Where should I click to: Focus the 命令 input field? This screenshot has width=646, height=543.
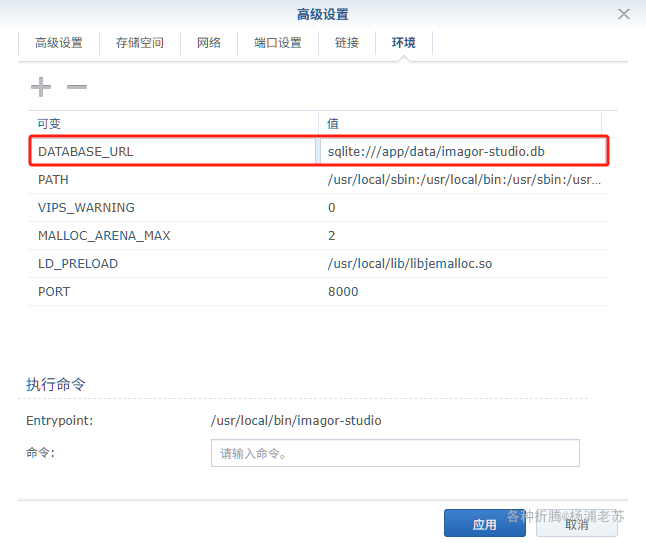(395, 453)
